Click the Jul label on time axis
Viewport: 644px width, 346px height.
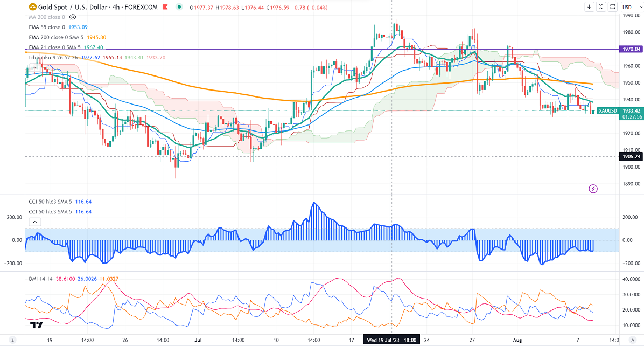[198, 340]
